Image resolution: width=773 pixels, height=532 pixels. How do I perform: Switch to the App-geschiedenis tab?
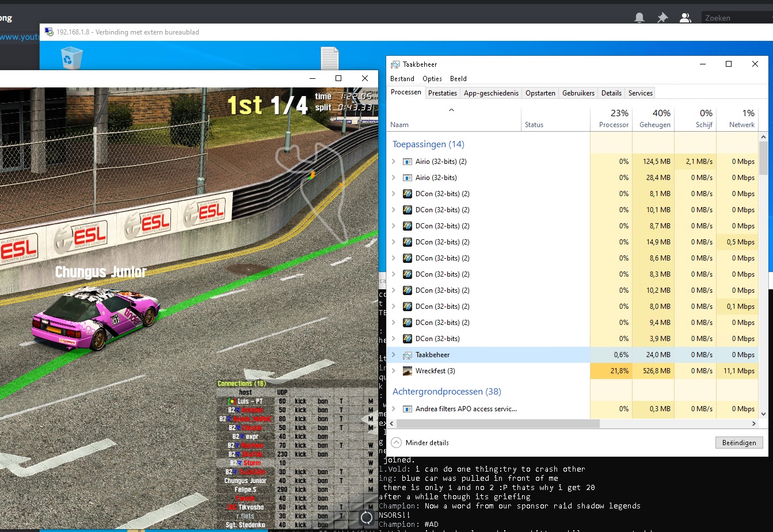coord(491,93)
